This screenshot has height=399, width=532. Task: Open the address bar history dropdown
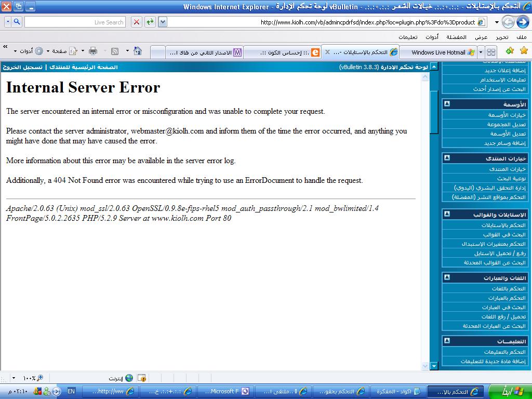pos(163,22)
